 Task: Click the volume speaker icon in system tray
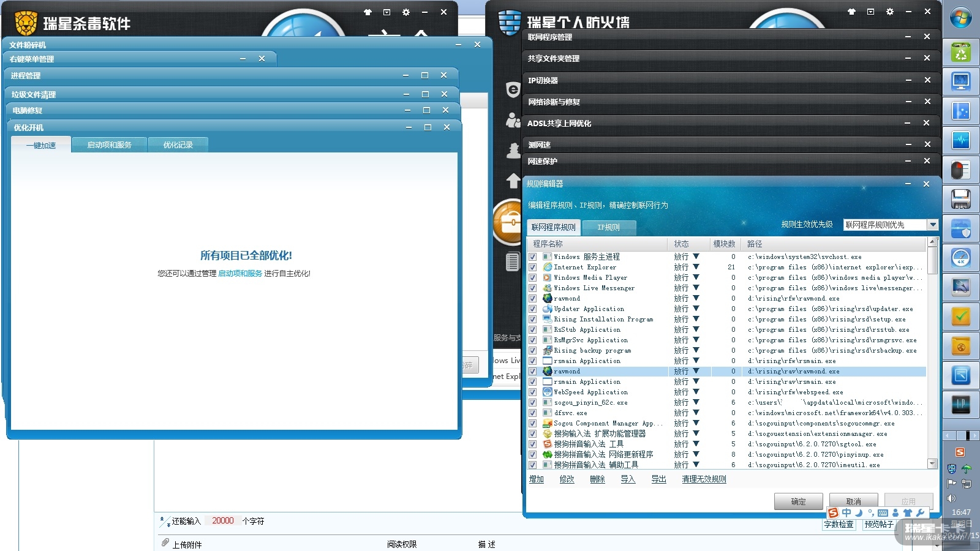click(x=951, y=498)
